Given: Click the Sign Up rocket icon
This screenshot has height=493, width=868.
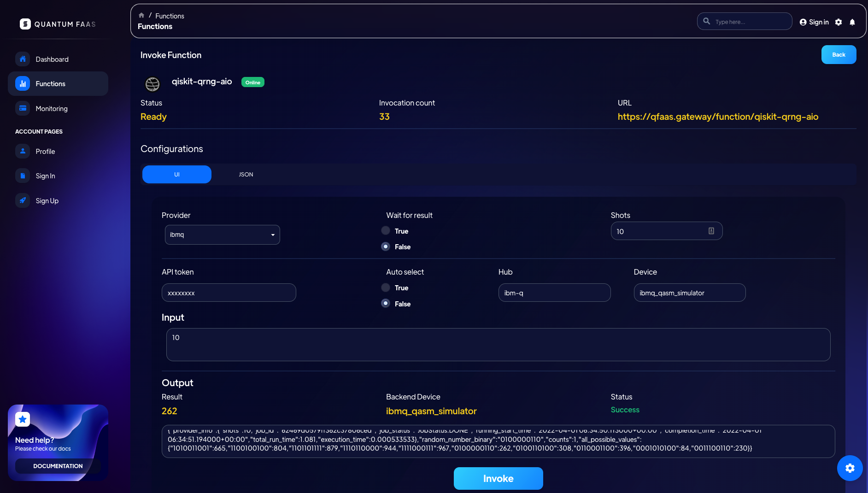Looking at the screenshot, I should coord(23,200).
